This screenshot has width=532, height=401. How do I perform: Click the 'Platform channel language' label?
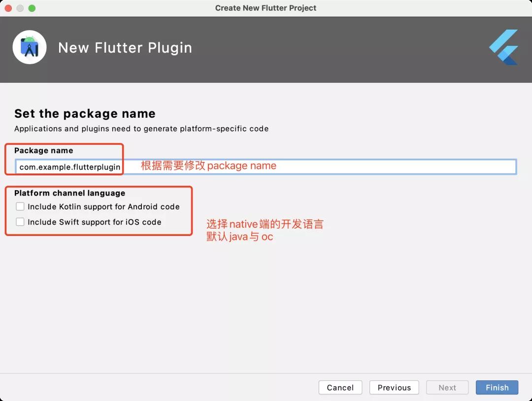[69, 193]
